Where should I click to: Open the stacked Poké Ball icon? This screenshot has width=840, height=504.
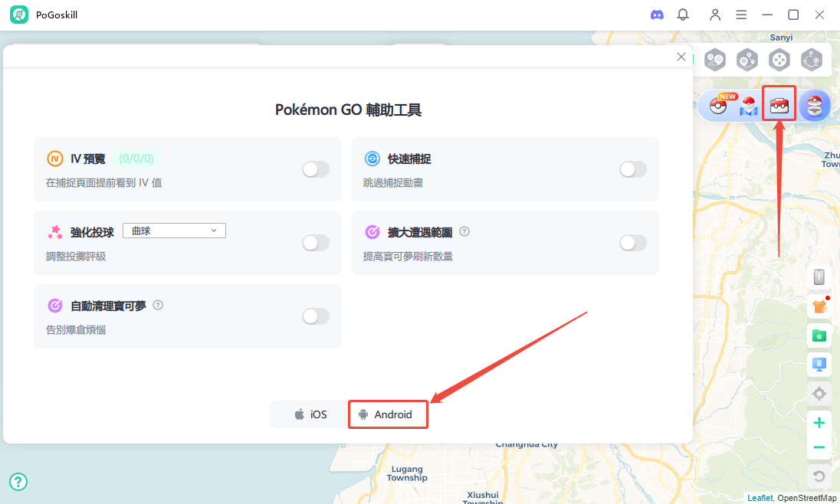[814, 106]
